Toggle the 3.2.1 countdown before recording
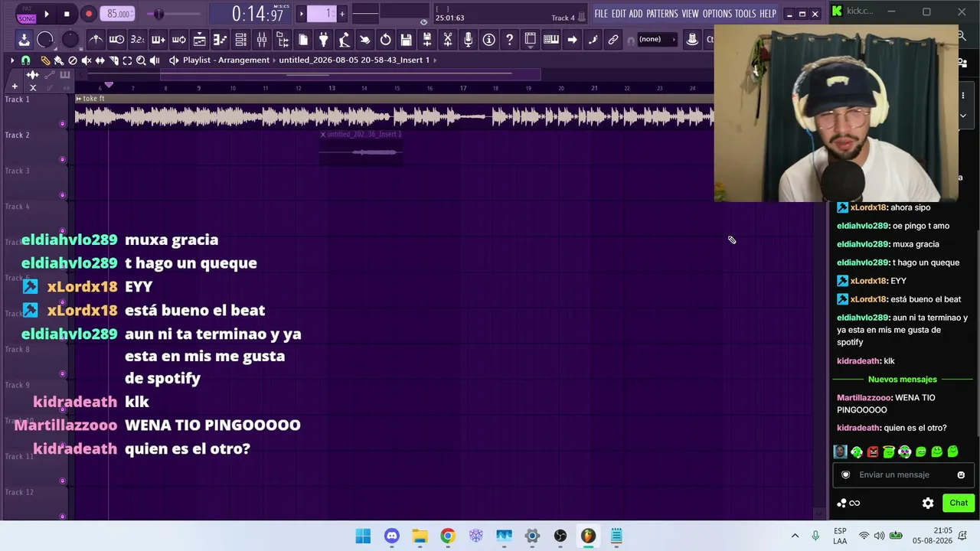 tap(137, 40)
